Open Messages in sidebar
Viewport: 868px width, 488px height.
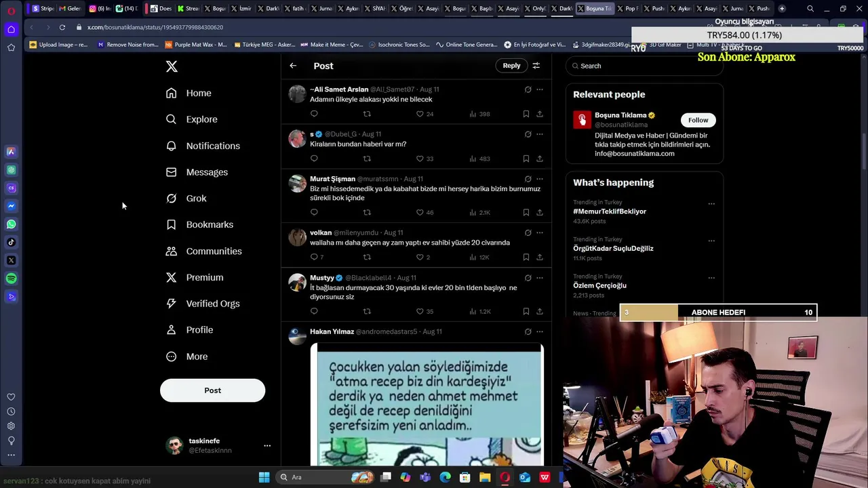[x=197, y=172]
